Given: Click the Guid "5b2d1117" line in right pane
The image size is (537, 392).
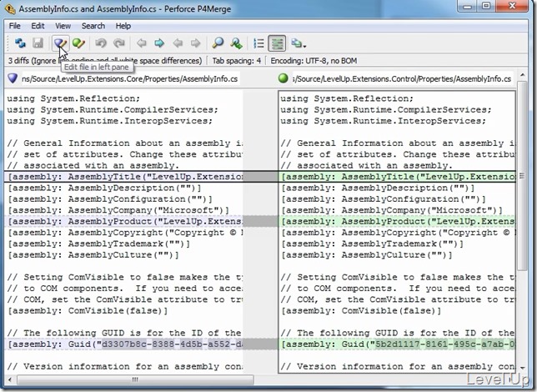Looking at the screenshot, I should (x=397, y=344).
